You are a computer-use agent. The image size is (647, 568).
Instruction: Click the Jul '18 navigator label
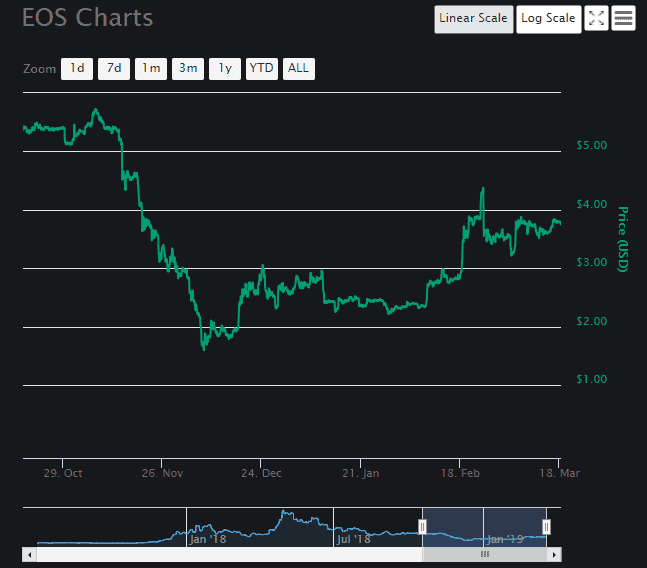(x=354, y=539)
